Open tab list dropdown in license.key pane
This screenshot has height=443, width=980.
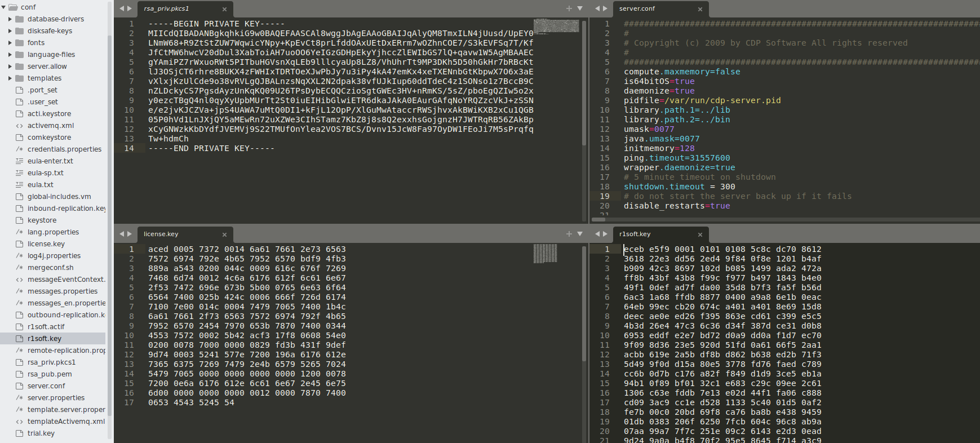(x=580, y=234)
